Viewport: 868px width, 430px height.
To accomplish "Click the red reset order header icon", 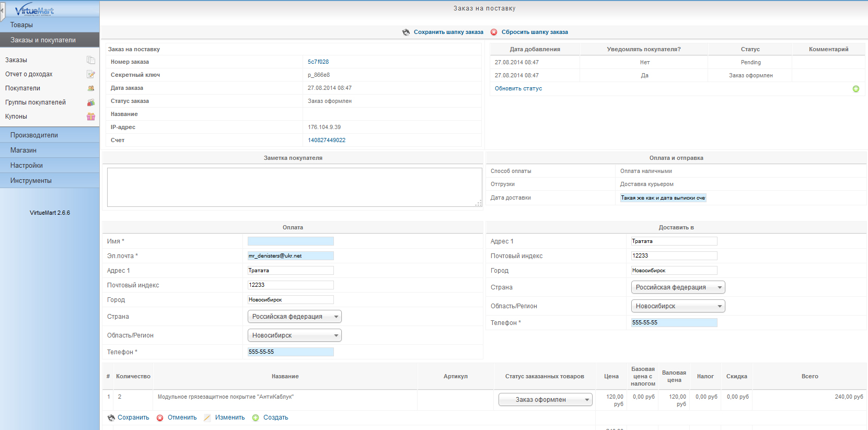I will pos(494,32).
